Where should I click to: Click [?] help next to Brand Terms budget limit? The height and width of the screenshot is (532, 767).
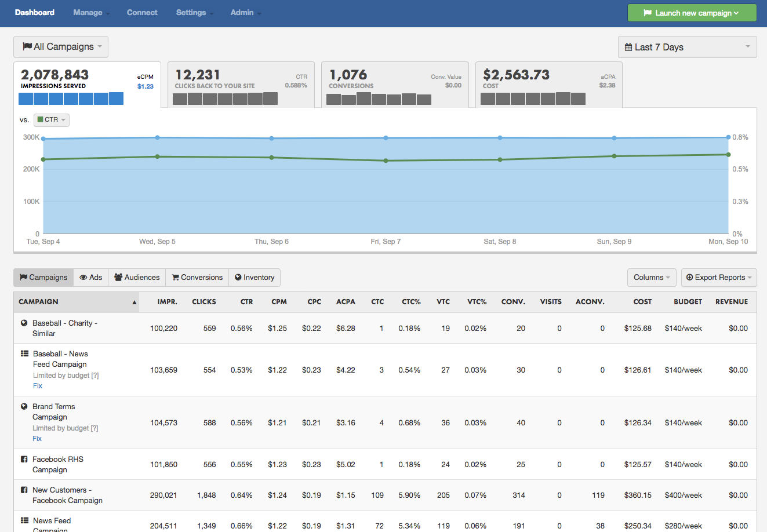point(94,428)
